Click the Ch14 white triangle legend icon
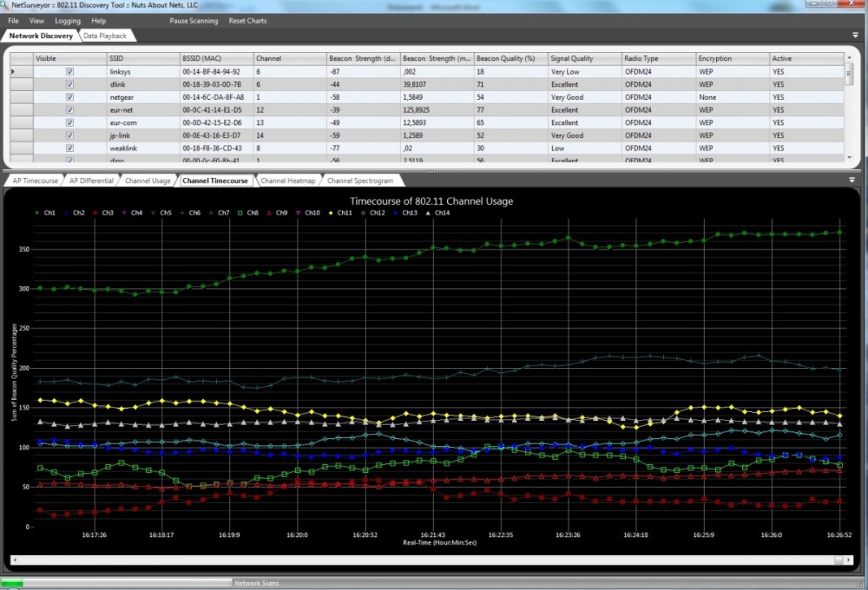The image size is (868, 590). tap(427, 213)
